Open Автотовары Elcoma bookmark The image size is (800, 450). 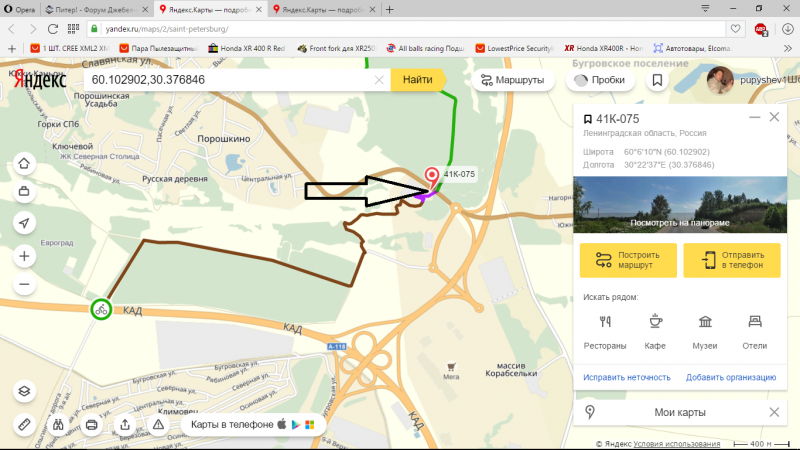pyautogui.click(x=692, y=48)
